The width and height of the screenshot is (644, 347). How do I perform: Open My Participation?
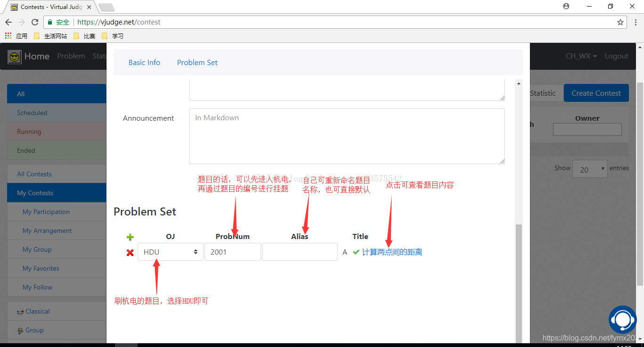[x=57, y=212]
